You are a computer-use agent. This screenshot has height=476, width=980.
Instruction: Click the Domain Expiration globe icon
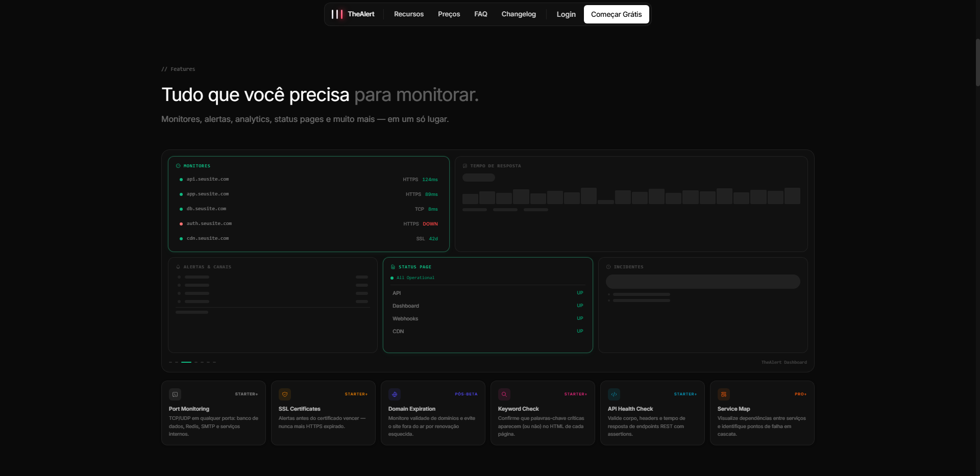coord(395,394)
